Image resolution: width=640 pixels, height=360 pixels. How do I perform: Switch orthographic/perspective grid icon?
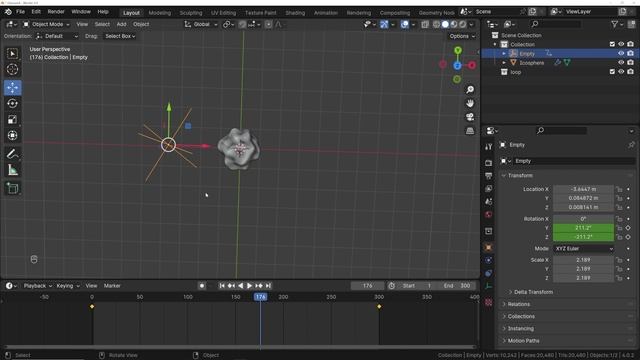[x=470, y=131]
